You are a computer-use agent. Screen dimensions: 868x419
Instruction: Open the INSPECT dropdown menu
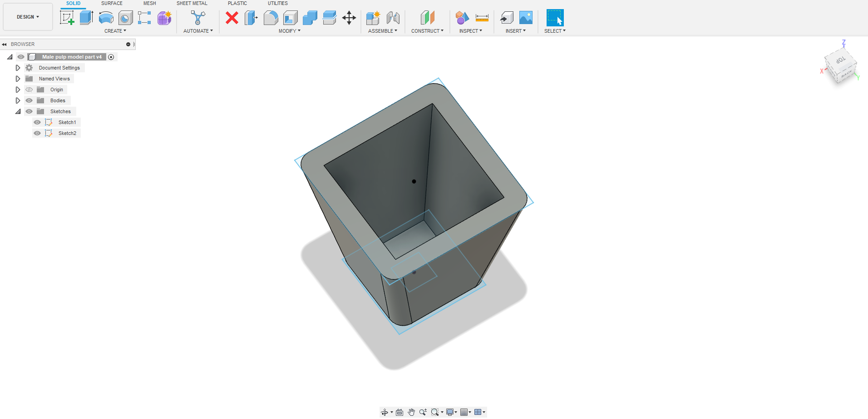[x=471, y=31]
